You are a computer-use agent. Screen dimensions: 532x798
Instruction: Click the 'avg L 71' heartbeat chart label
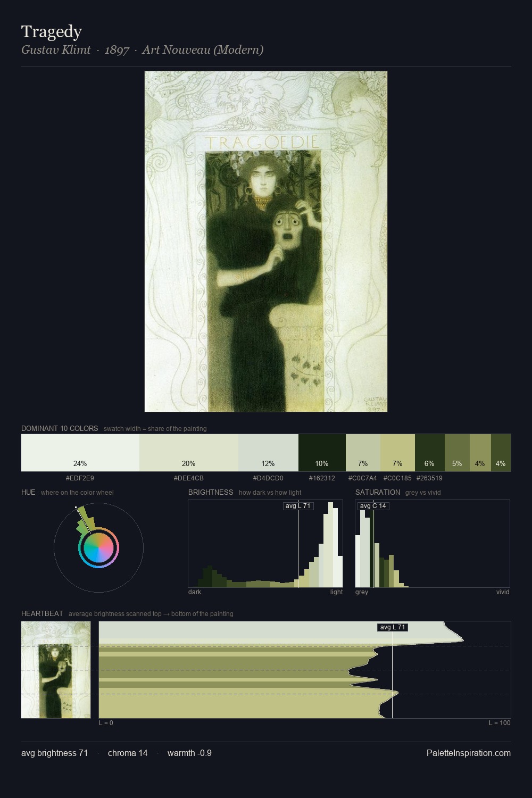(393, 627)
